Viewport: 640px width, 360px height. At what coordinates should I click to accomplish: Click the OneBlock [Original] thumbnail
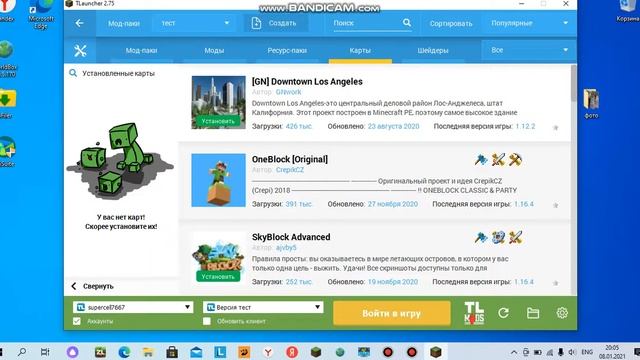218,180
